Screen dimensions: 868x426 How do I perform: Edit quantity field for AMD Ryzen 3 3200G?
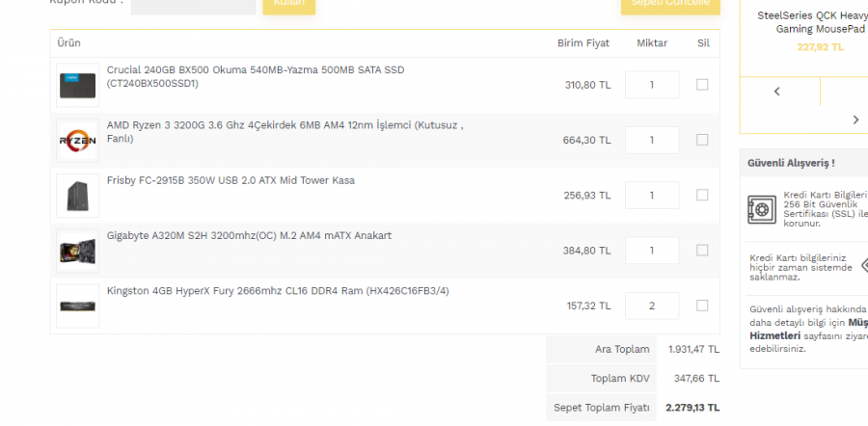[652, 140]
